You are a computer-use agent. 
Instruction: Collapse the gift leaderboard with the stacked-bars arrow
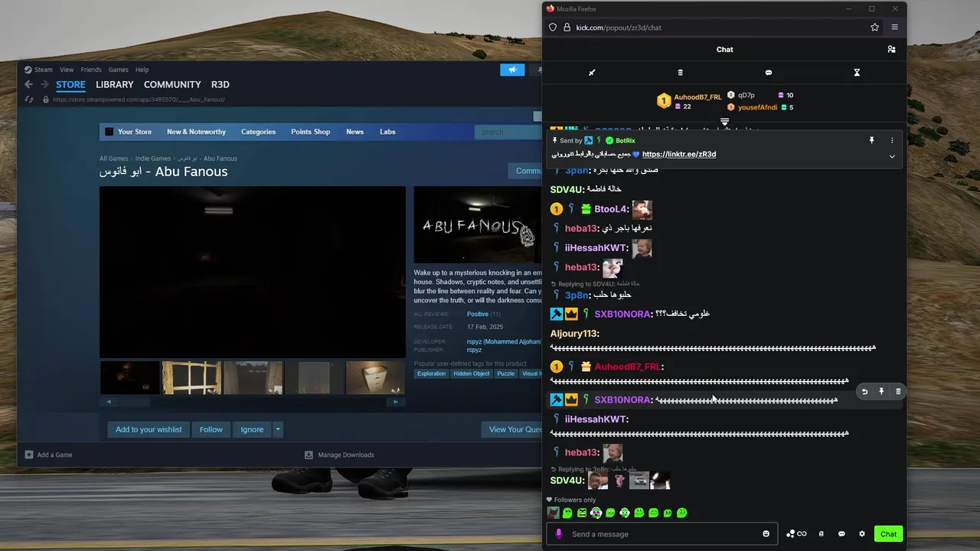724,122
